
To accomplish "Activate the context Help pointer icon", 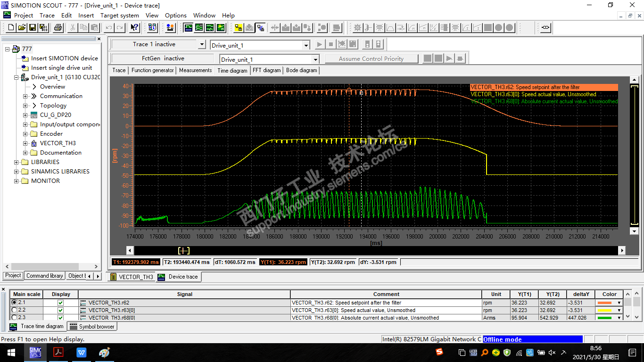I will tap(134, 28).
